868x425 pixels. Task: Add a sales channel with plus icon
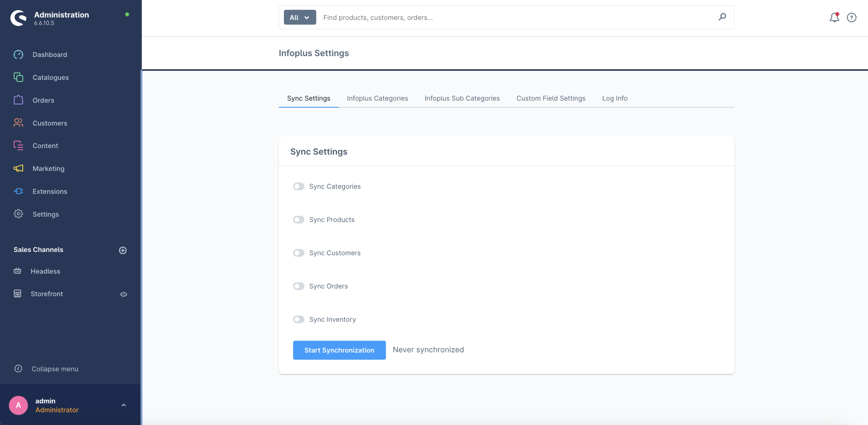point(123,250)
